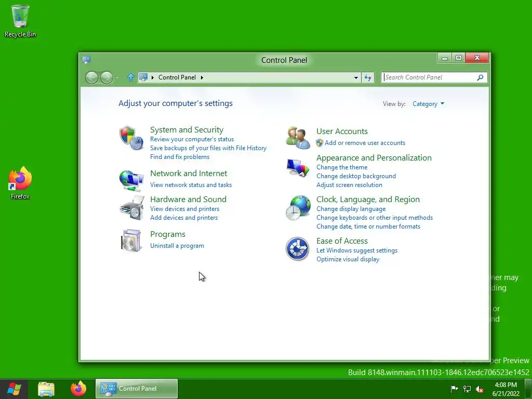Image resolution: width=532 pixels, height=399 pixels.
Task: Open the muted volume tray icon
Action: [x=480, y=389]
